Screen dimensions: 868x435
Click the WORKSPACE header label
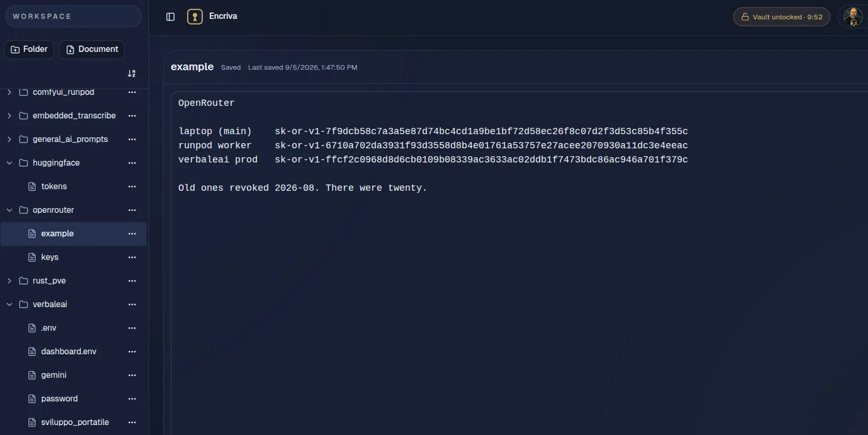[x=42, y=17]
